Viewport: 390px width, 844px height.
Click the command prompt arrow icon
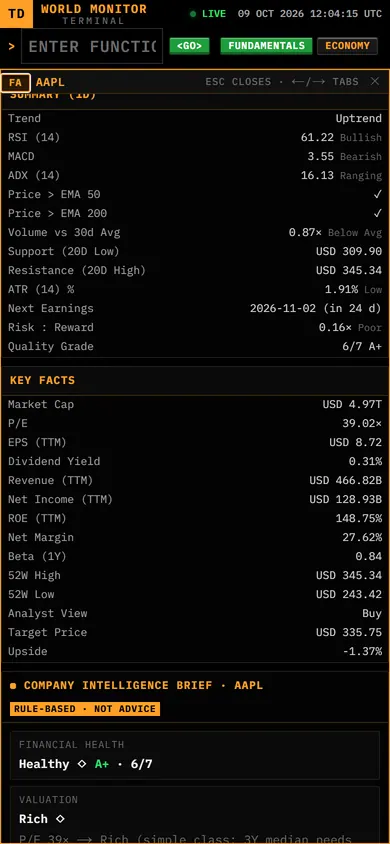[11, 46]
